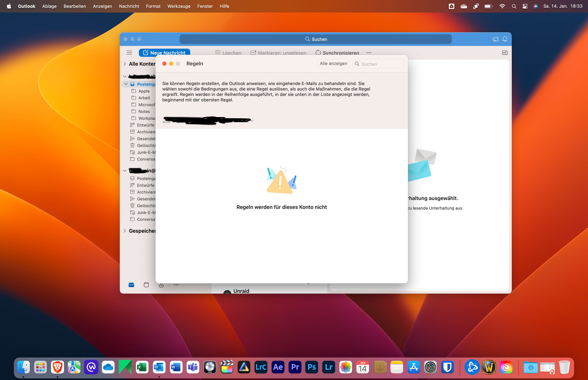The height and width of the screenshot is (380, 588).
Task: Collapse the first account's folder list
Action: click(125, 77)
